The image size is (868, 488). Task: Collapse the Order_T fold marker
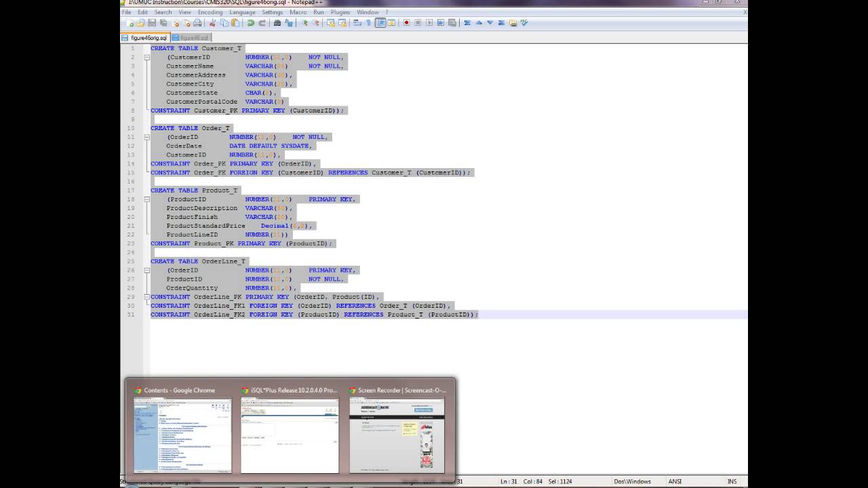147,137
